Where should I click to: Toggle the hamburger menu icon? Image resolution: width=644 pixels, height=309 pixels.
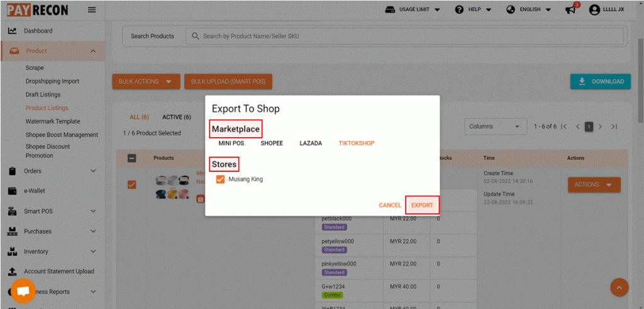point(92,10)
